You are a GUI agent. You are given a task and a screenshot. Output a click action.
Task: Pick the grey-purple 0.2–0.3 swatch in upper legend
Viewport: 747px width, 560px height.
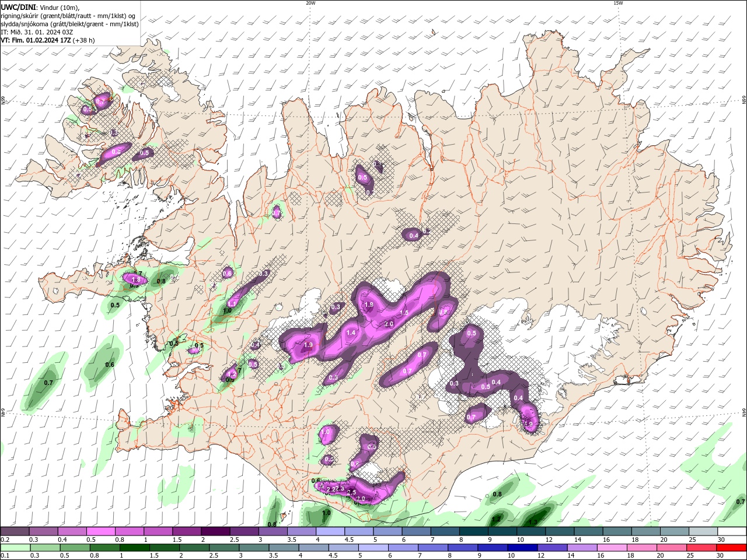(15, 531)
